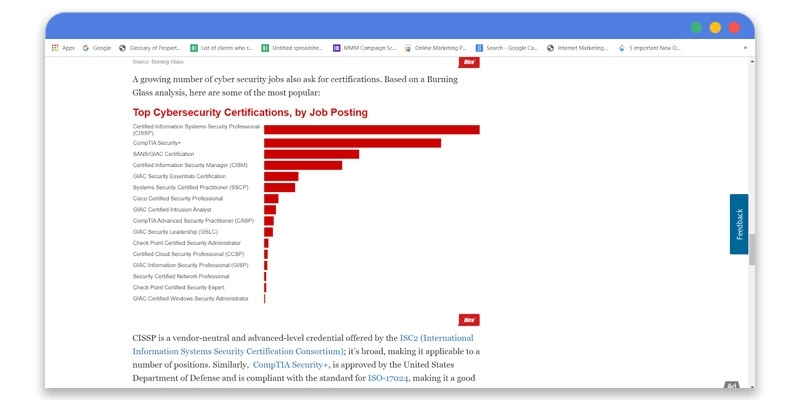Click 'Check Point Certified Security Expert' label
Viewport: 800px width, 400px height.
(x=179, y=287)
